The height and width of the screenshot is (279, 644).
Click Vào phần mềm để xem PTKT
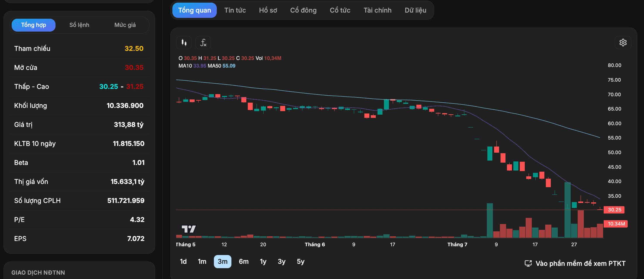(580, 263)
